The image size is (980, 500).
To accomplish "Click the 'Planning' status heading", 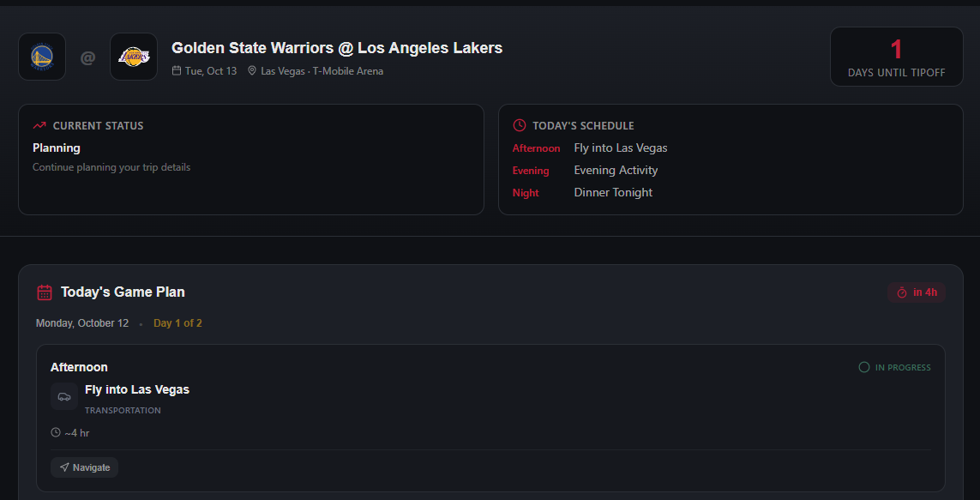I will 57,148.
